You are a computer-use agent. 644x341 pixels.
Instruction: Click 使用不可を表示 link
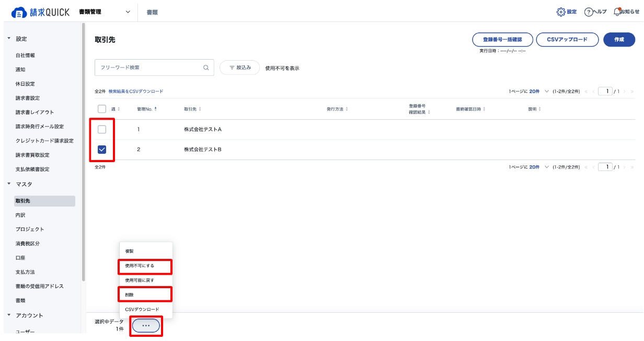[282, 68]
